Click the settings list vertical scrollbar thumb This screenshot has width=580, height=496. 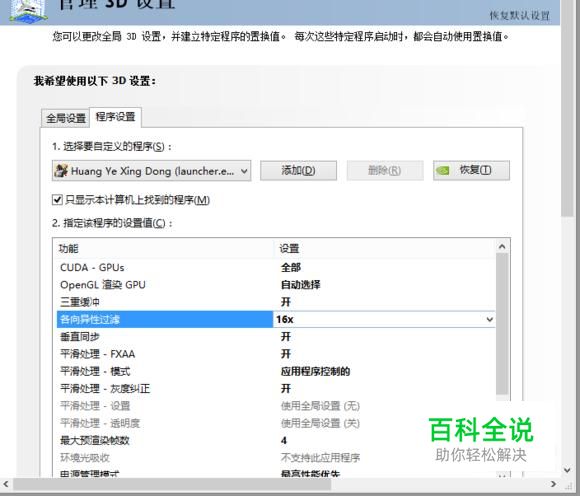502,324
